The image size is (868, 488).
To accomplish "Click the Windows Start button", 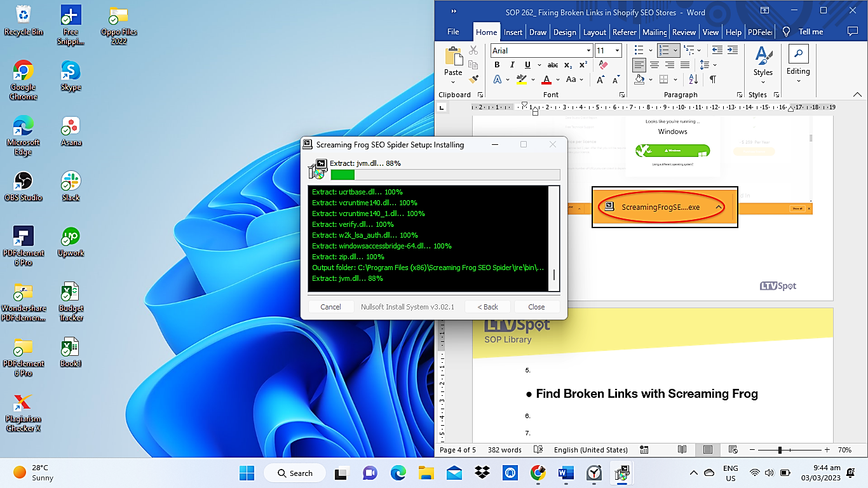I will point(247,473).
